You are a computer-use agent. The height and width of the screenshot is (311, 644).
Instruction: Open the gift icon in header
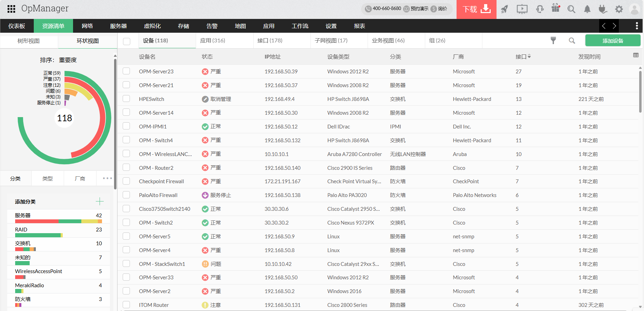555,8
